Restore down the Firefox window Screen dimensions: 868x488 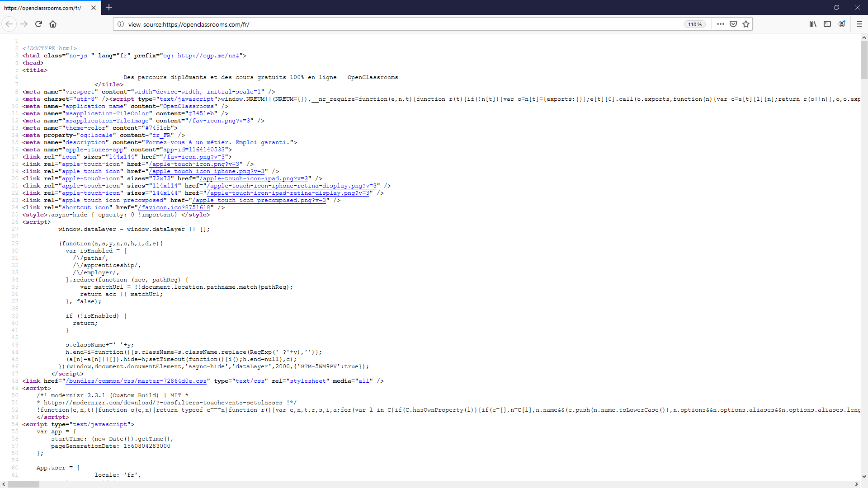837,7
